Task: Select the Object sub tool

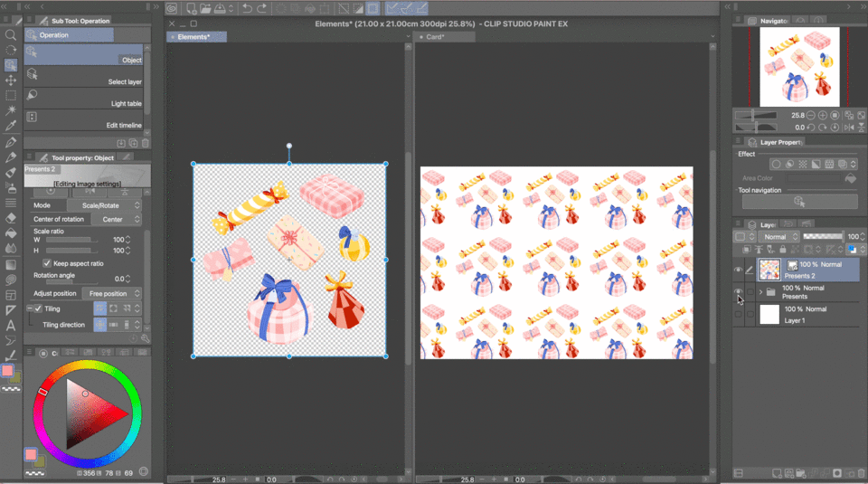Action: click(x=83, y=54)
